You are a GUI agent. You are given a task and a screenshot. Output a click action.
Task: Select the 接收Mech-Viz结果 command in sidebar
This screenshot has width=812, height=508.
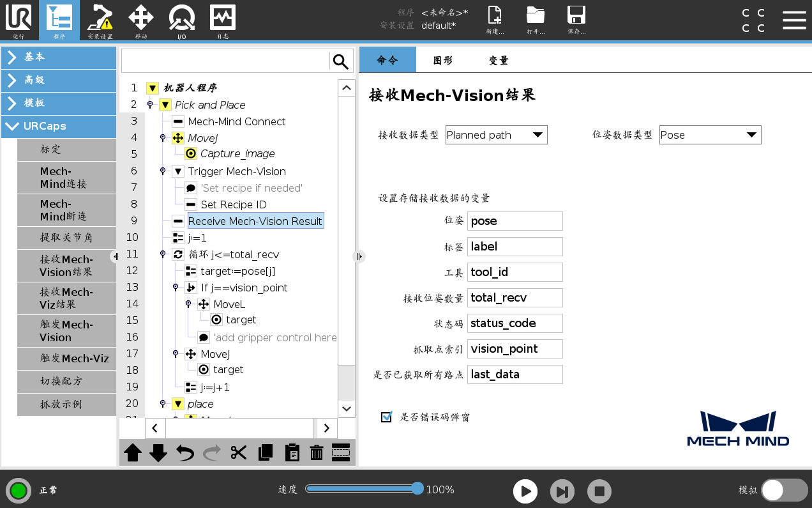[66, 297]
